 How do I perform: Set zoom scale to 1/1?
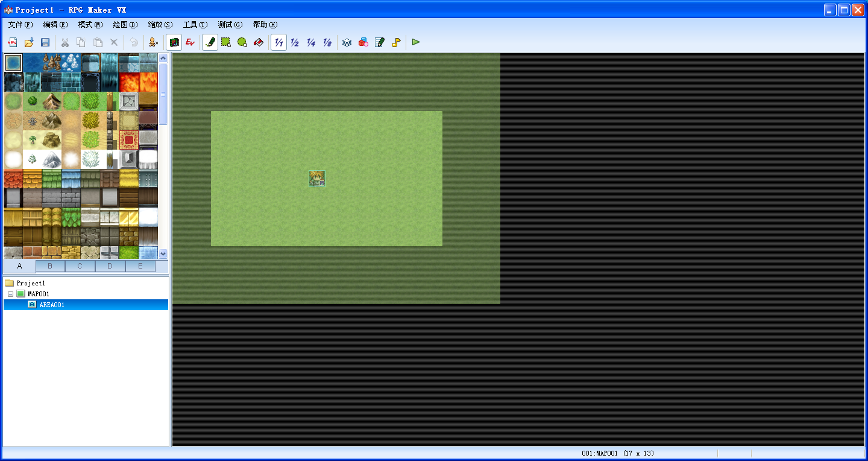tap(278, 42)
